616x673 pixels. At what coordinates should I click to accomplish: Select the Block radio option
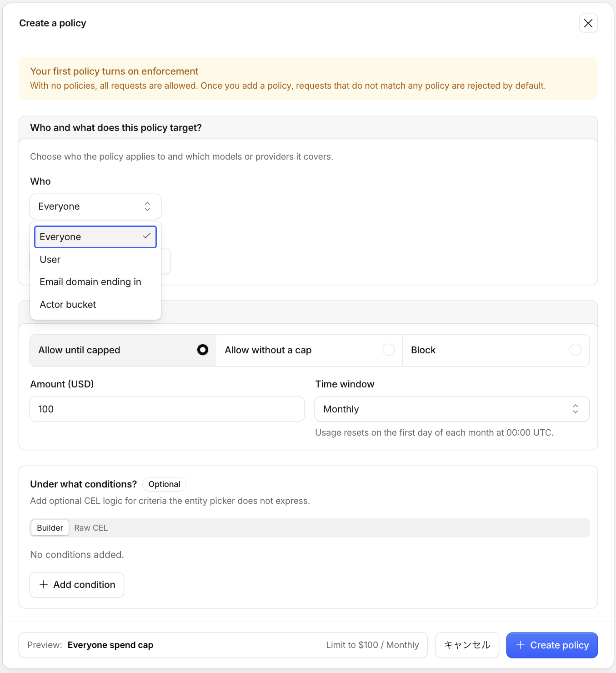[x=496, y=350]
